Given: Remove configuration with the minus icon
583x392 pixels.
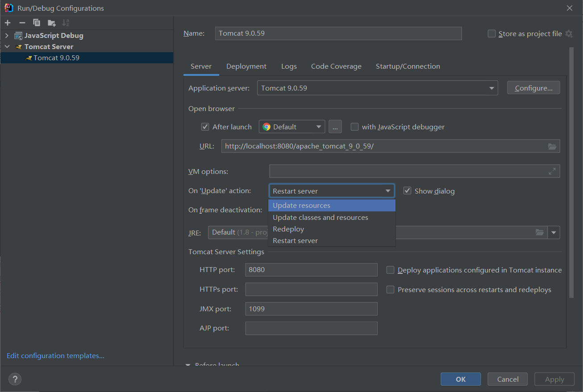Looking at the screenshot, I should pos(22,23).
